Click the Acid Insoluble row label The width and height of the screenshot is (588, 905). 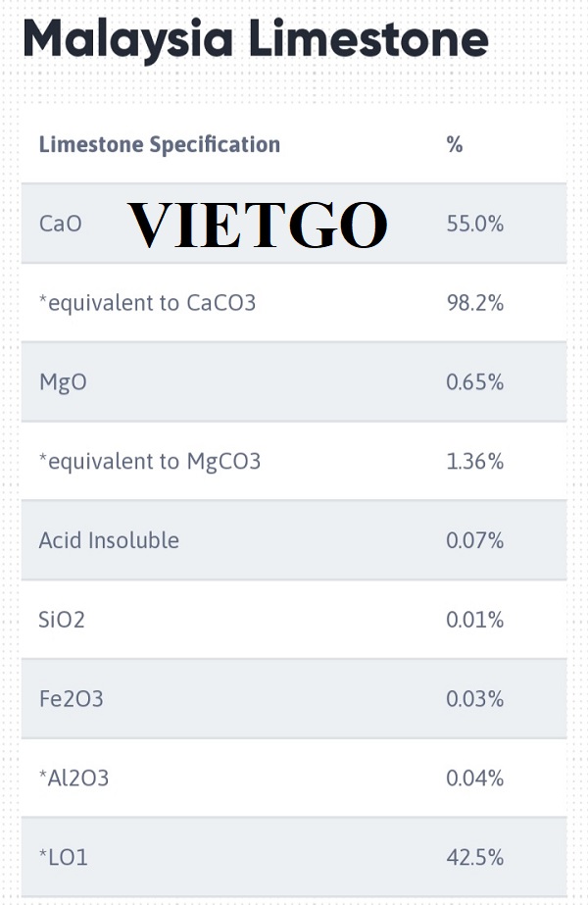pos(109,540)
